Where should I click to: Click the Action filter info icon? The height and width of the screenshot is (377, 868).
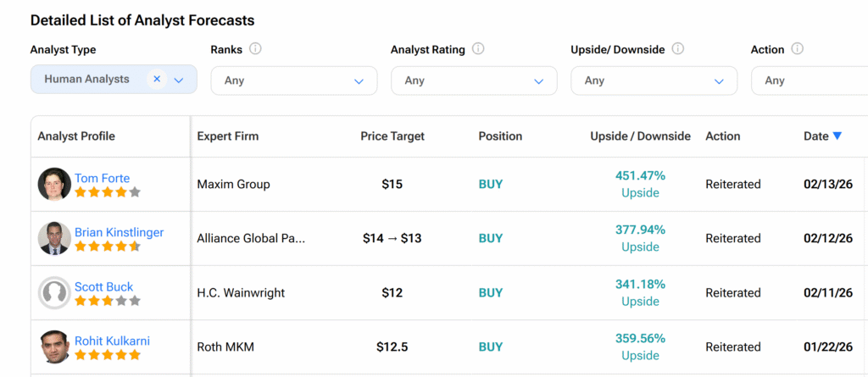798,49
